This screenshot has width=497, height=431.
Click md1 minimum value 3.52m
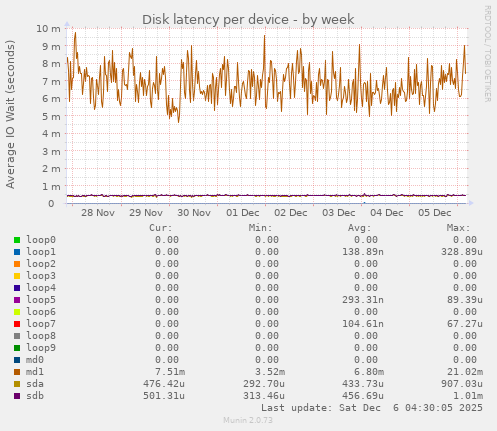(x=270, y=372)
